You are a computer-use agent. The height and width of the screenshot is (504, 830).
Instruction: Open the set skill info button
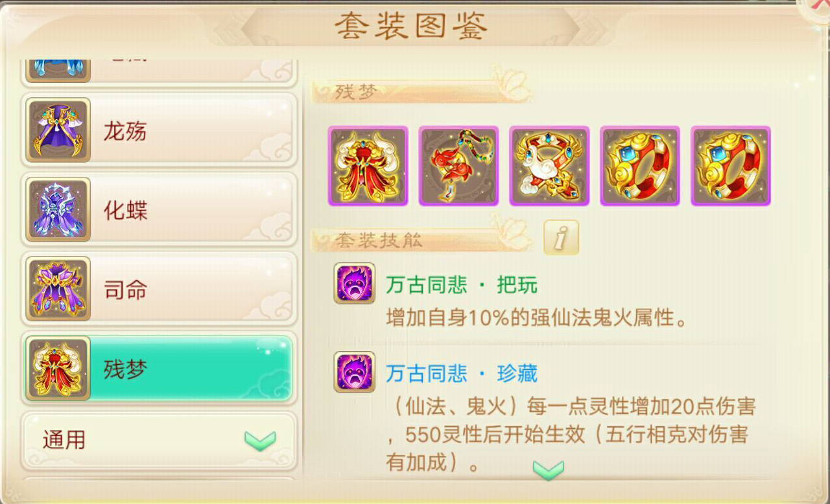point(561,238)
